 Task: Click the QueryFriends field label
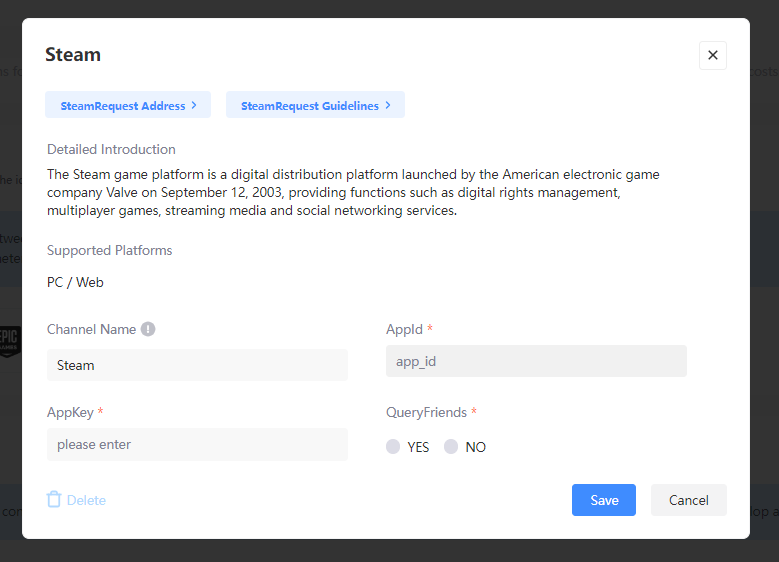point(426,412)
